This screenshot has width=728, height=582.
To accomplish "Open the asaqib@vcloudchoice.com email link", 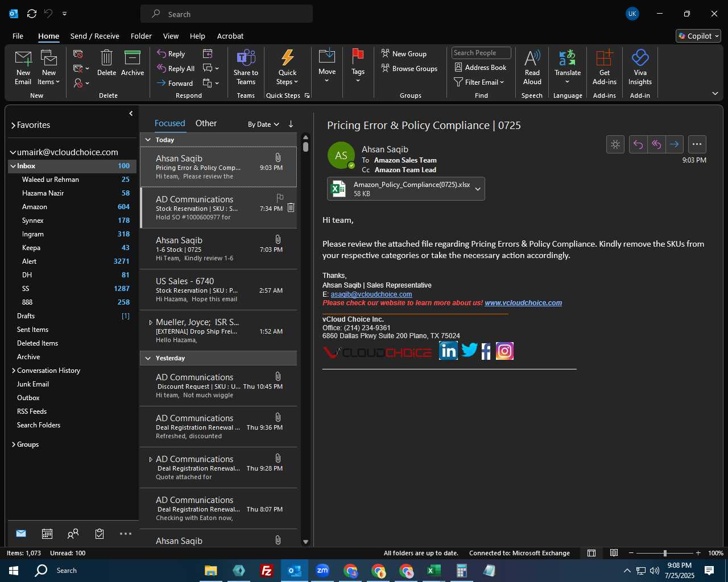I will pos(371,294).
